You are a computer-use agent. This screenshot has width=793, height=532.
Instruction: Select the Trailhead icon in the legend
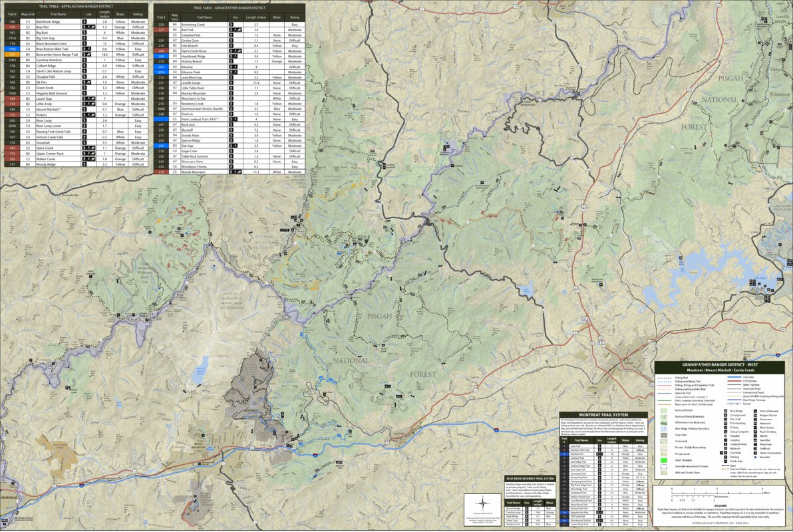click(755, 448)
